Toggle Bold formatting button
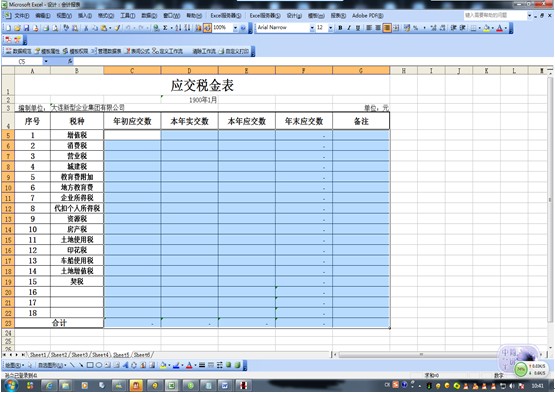This screenshot has width=555, height=393. click(340, 28)
